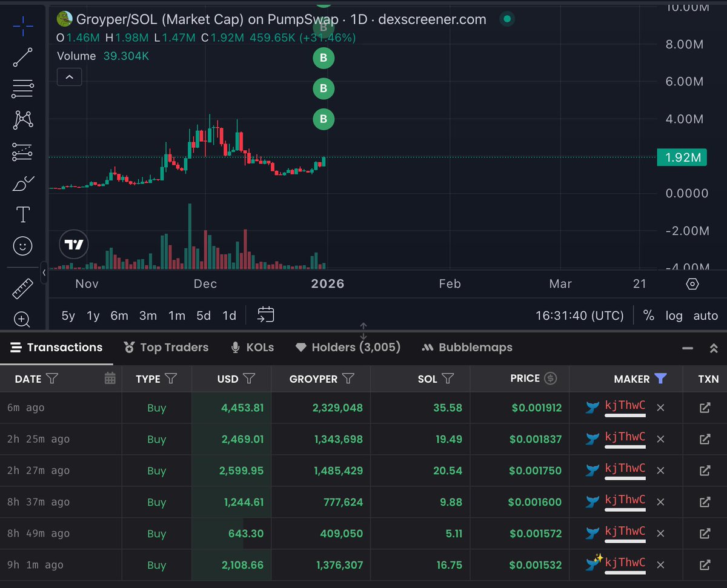Remove maker filter on 8h 49m row
727x588 pixels.
point(660,533)
